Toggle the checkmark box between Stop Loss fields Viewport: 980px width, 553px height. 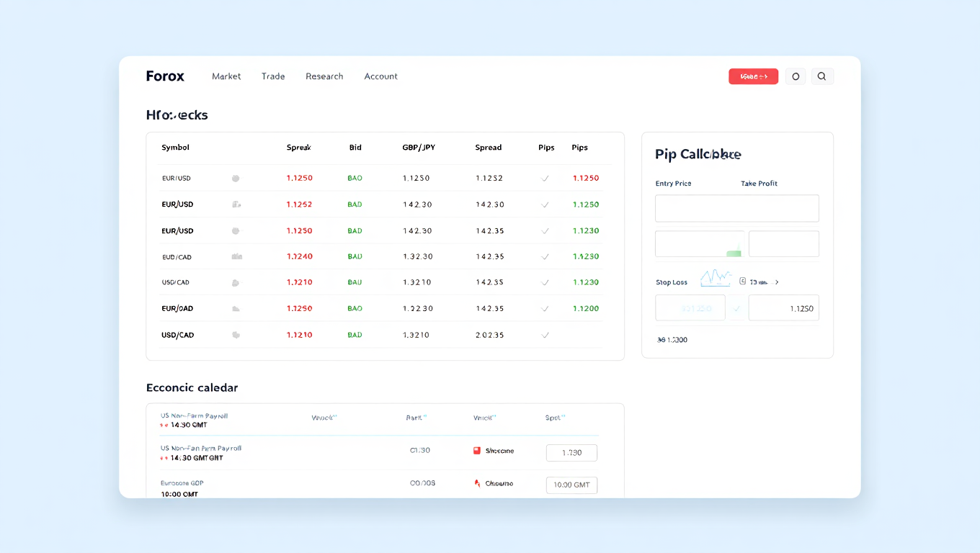[x=736, y=308]
